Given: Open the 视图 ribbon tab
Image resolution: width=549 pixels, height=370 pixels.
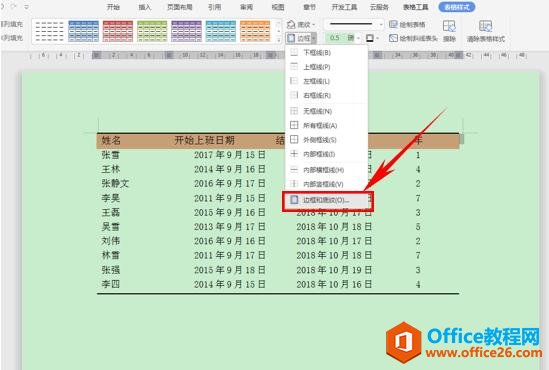Looking at the screenshot, I should tap(278, 7).
